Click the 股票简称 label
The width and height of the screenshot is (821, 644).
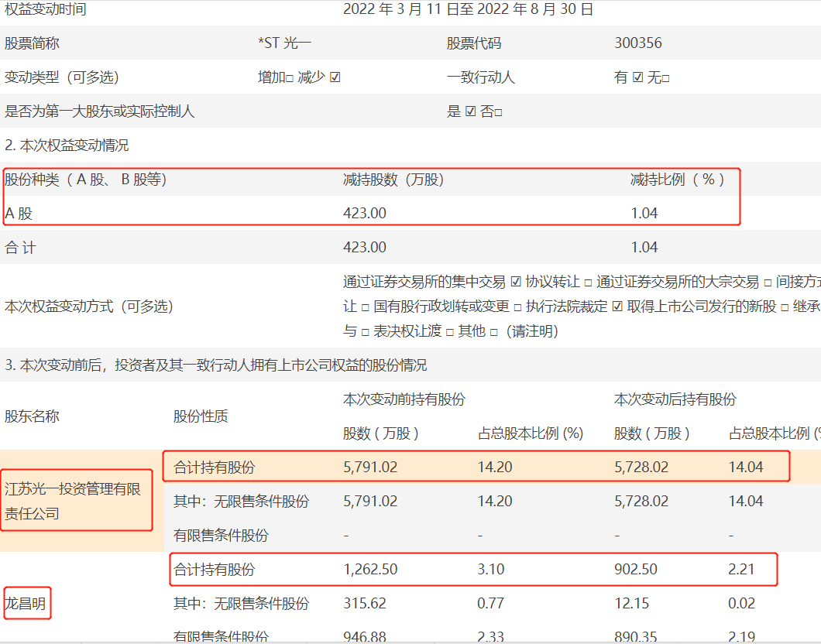coord(32,43)
